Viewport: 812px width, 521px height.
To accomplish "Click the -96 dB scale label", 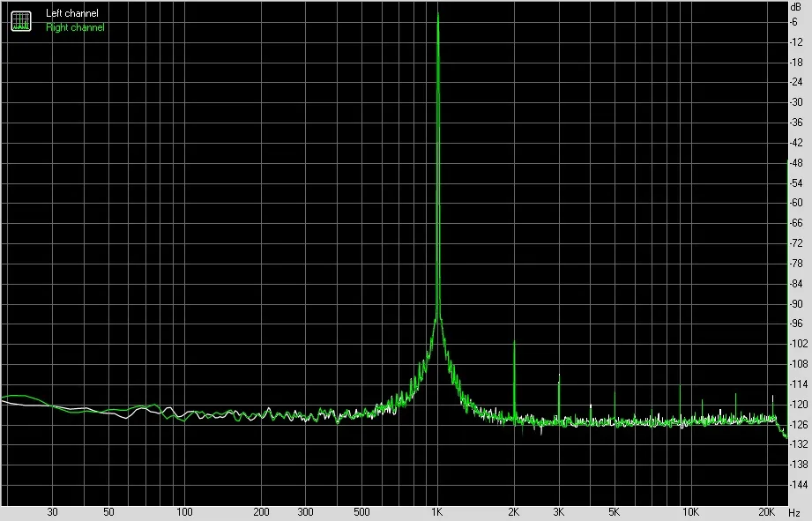I will point(796,324).
